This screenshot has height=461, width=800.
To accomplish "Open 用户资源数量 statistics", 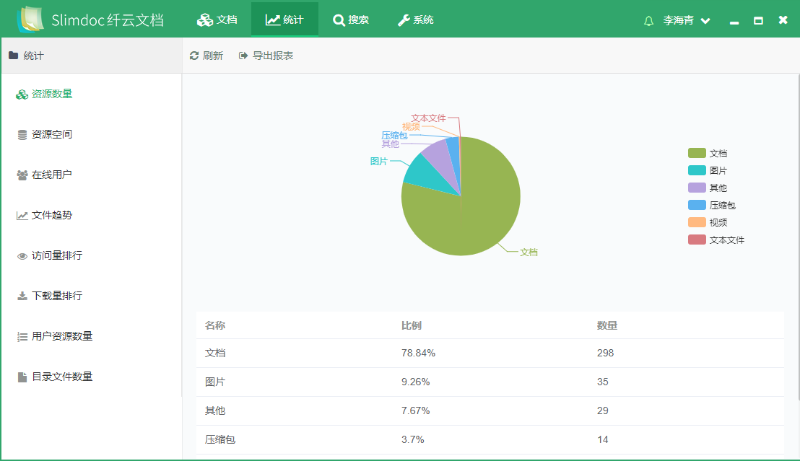I will [61, 336].
